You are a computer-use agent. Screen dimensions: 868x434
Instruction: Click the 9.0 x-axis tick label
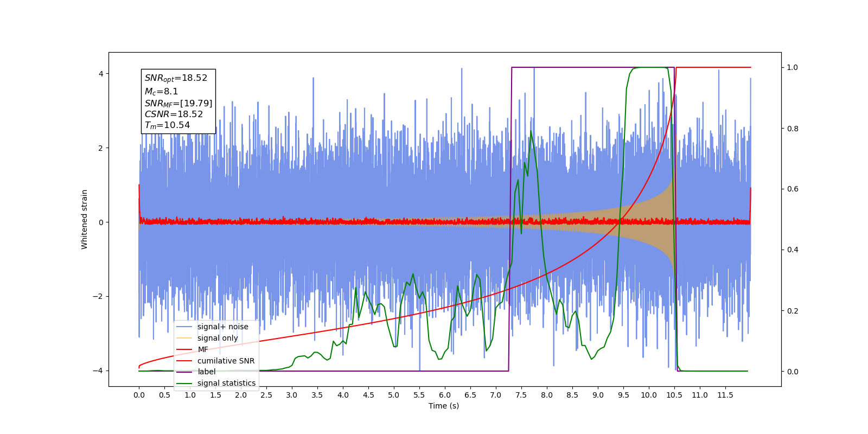598,395
